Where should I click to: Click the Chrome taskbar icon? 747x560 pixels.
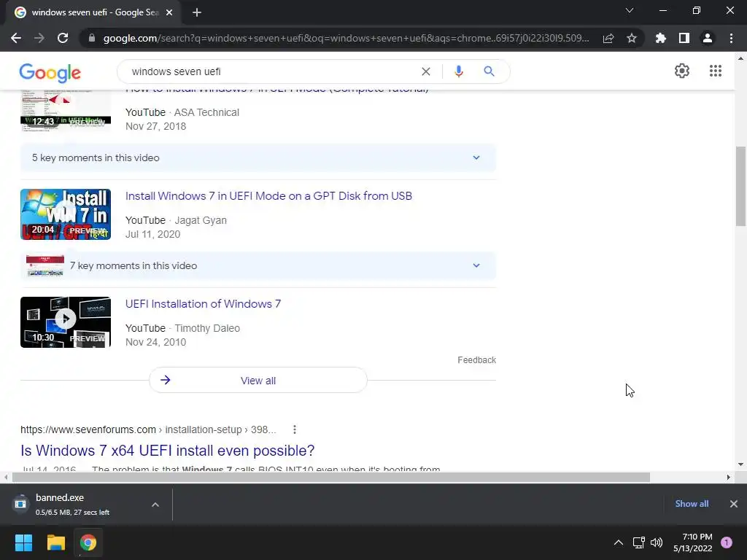(88, 542)
